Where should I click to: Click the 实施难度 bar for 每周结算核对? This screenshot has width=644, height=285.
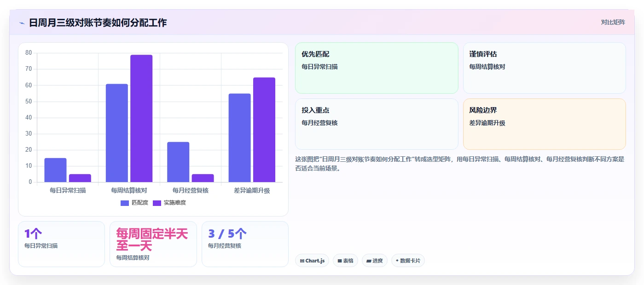[141, 119]
